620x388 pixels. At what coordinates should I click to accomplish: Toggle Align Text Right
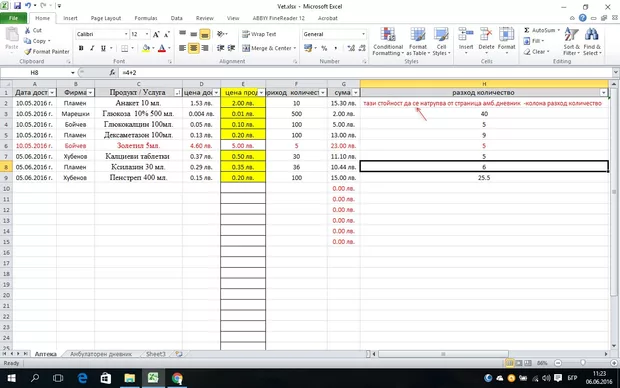point(204,48)
